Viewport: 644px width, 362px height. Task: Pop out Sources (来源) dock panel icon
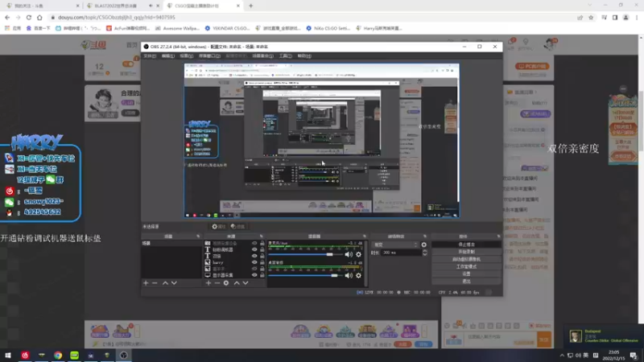(261, 237)
